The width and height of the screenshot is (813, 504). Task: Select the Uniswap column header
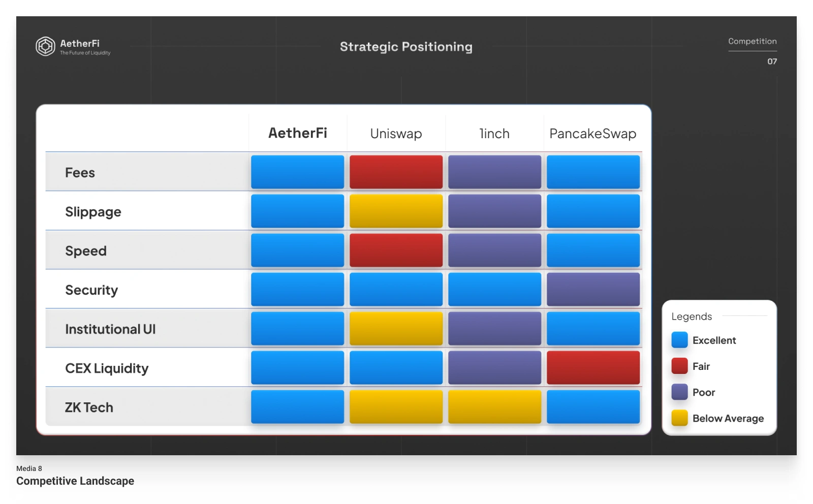coord(396,134)
